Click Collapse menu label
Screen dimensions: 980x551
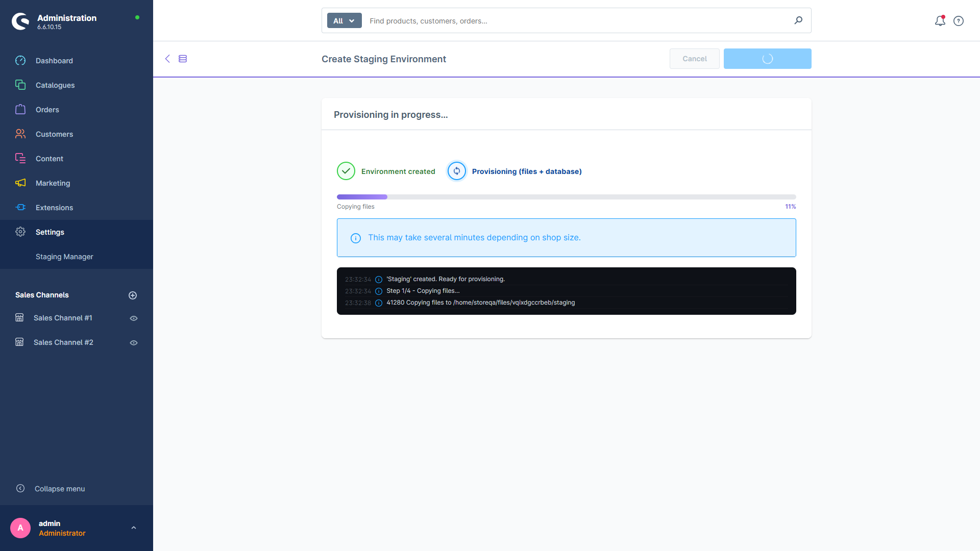tap(60, 489)
